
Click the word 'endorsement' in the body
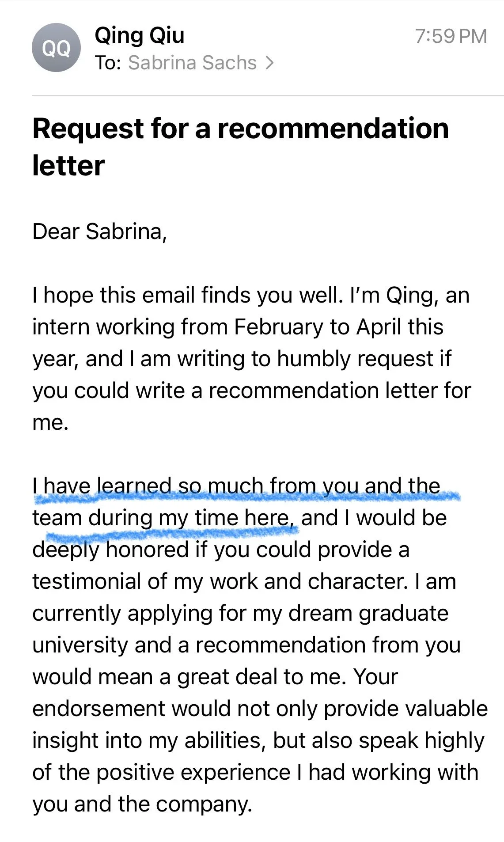pyautogui.click(x=98, y=709)
